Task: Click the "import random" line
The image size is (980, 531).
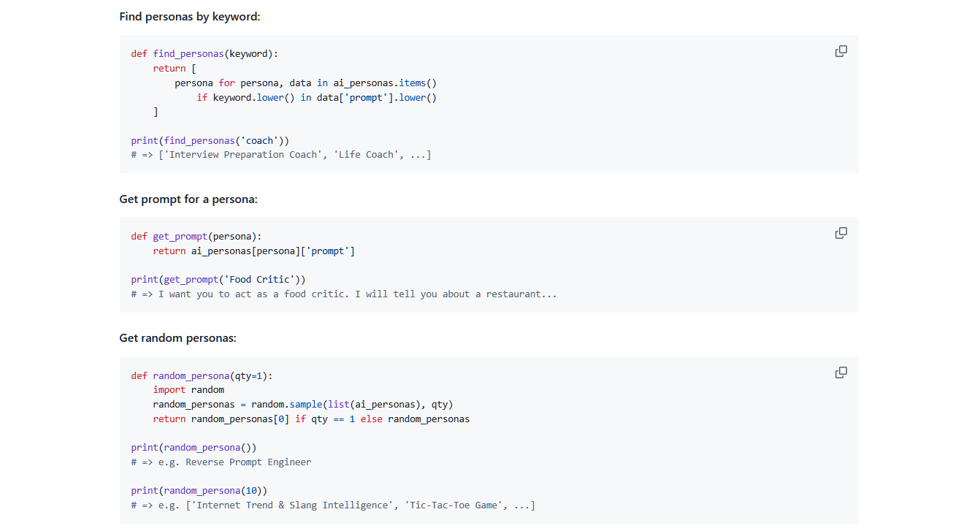Action: point(188,390)
